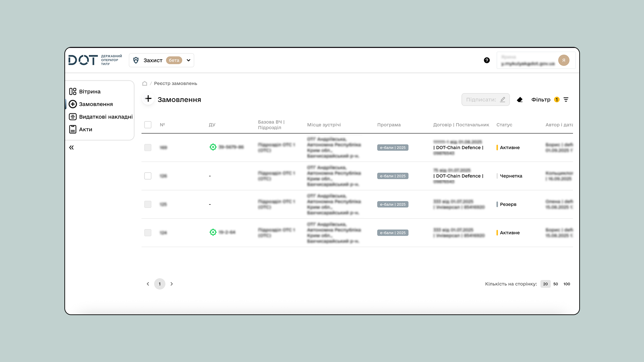Click the Підписати button
The image size is (644, 362).
[x=485, y=100]
